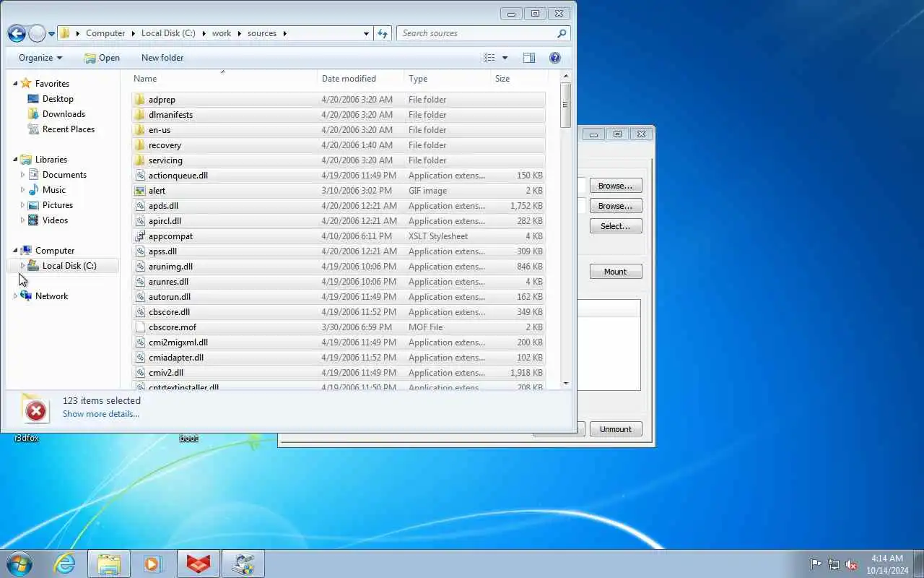Sort by the Size column header

520,79
